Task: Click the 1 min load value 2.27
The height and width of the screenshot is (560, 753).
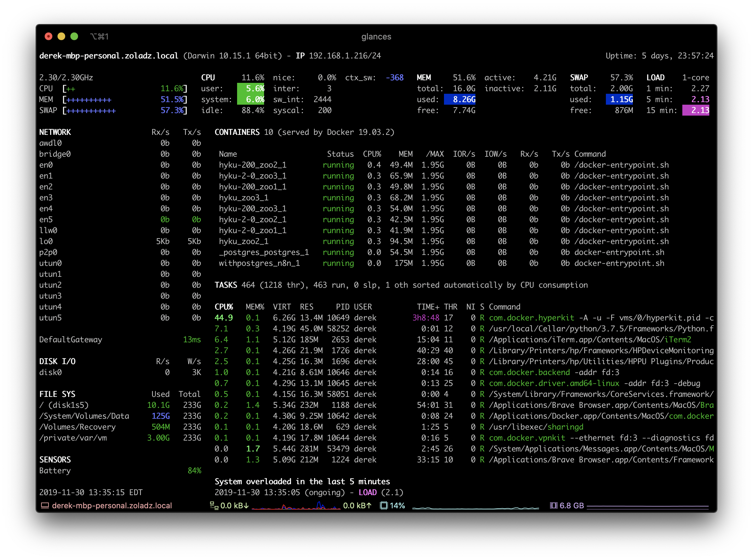Action: (x=700, y=89)
